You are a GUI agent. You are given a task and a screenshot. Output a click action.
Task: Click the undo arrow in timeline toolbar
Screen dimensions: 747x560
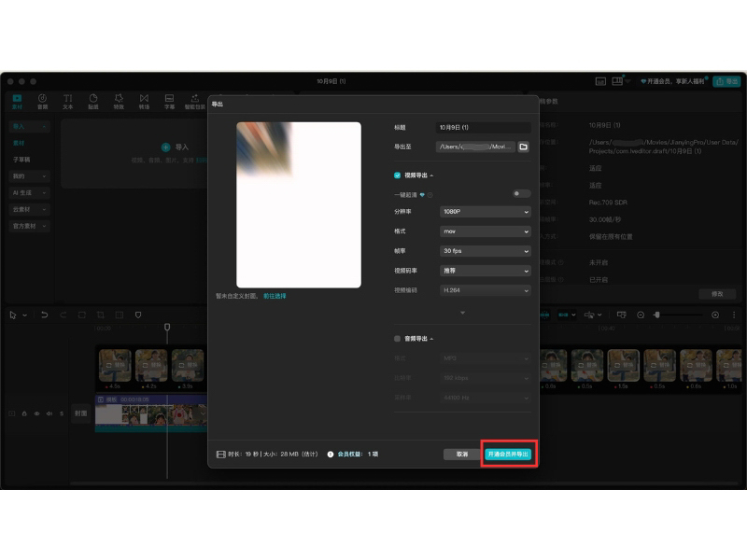(x=44, y=315)
